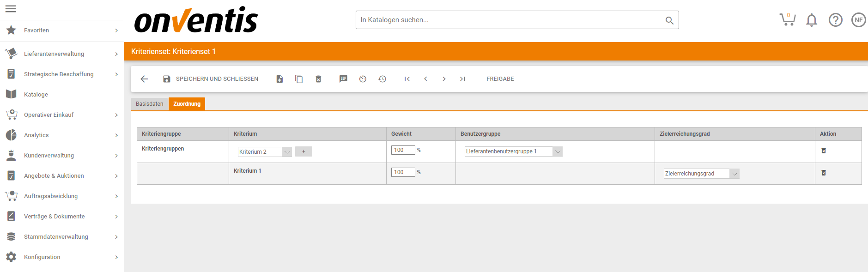
Task: Open Kataloge in the sidebar
Action: (x=36, y=95)
